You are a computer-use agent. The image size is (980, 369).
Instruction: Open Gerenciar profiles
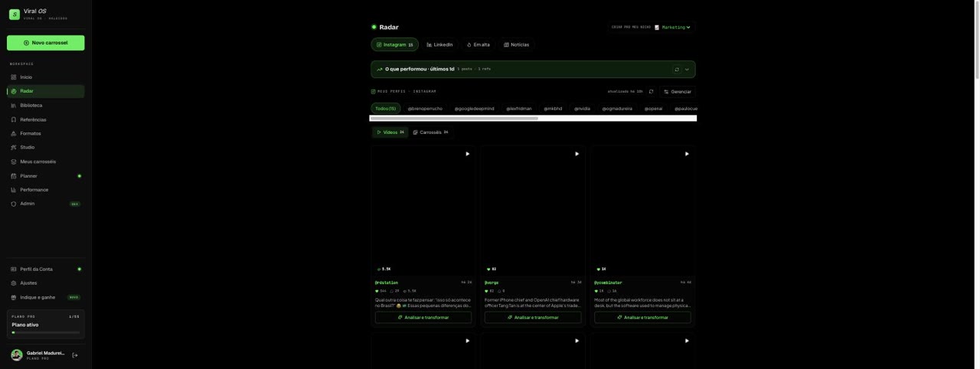(678, 91)
